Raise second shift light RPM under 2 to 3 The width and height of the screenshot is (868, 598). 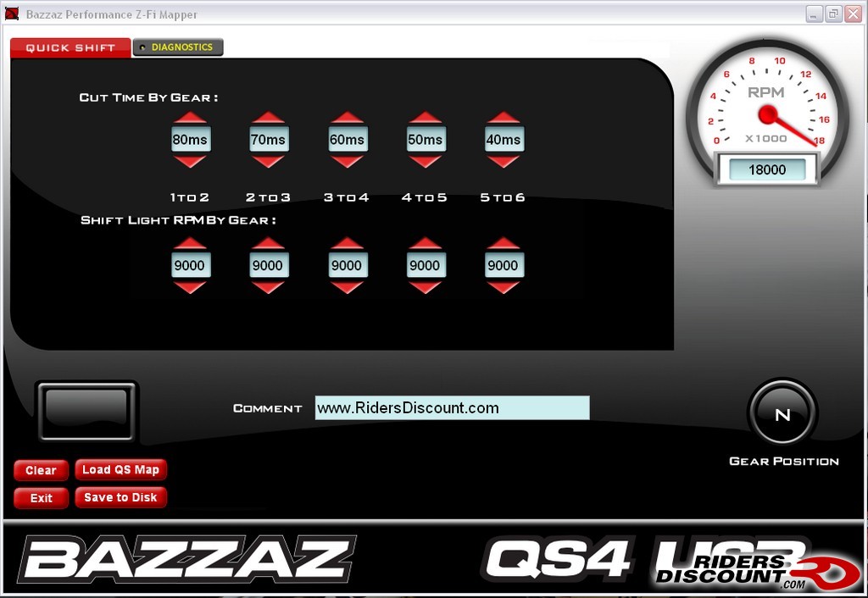269,243
